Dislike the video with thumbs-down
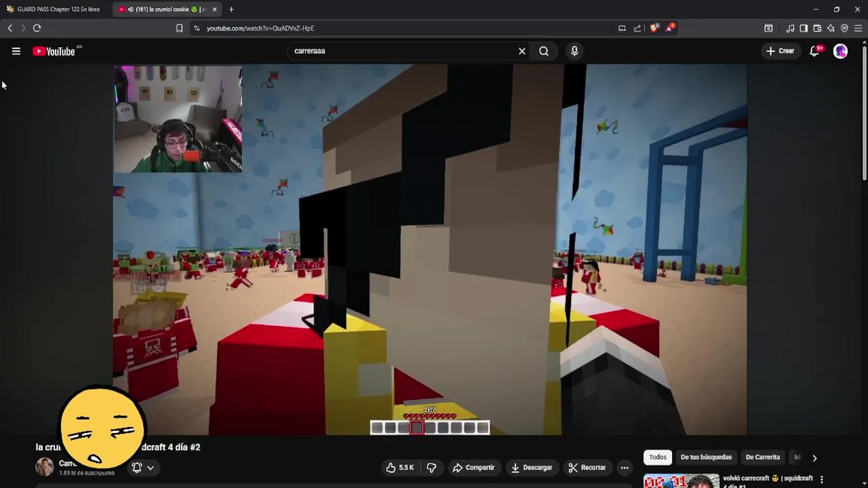This screenshot has height=488, width=868. point(431,468)
